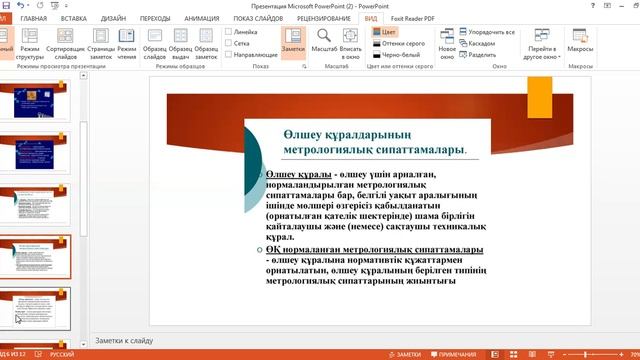Click the spell check status bar icon
Viewport: 640px width, 360px height.
point(38,354)
